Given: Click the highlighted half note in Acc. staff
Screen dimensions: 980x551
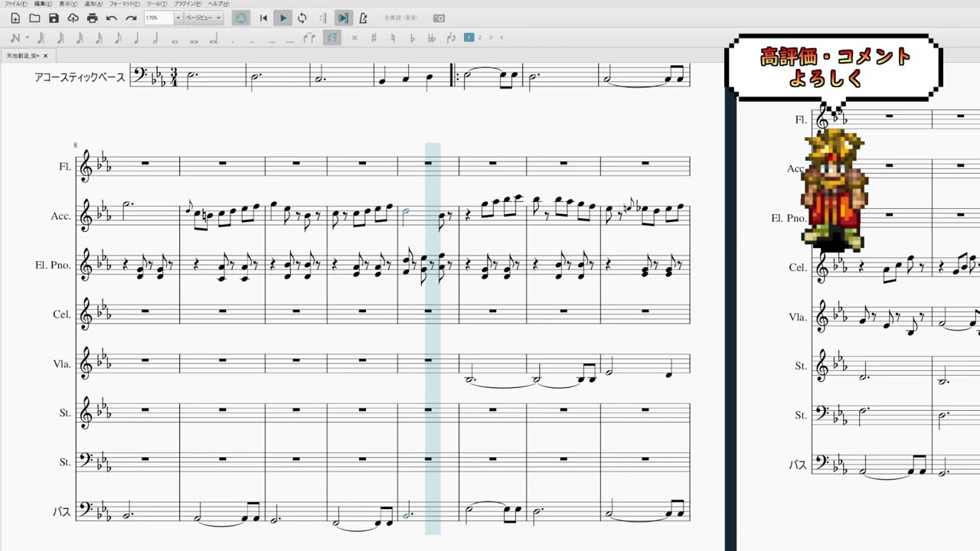Looking at the screenshot, I should 407,211.
